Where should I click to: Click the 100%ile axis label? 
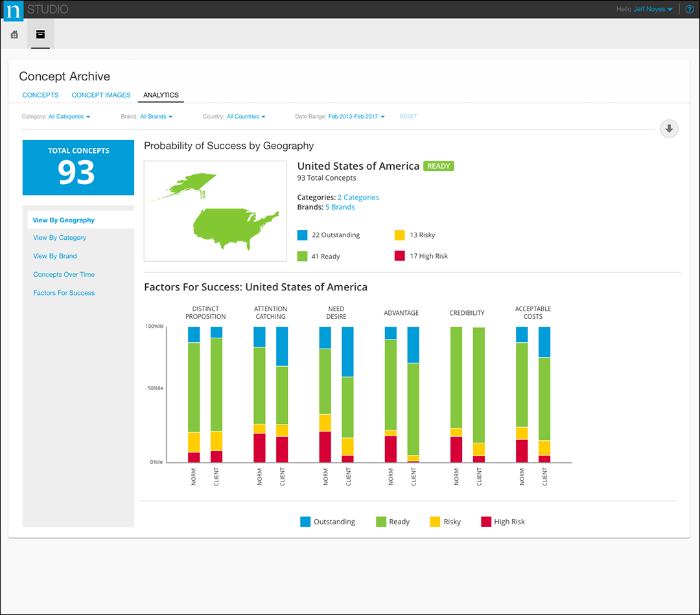pyautogui.click(x=154, y=326)
